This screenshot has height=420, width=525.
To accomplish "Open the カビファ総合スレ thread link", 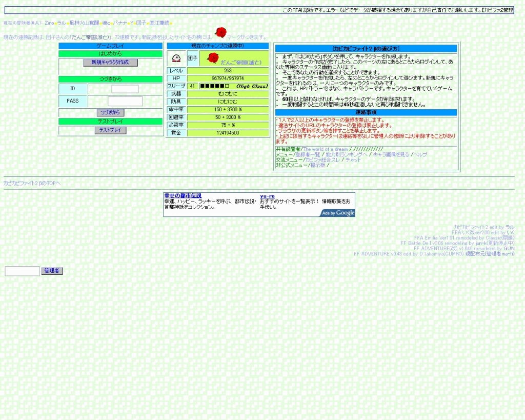I will tap(322, 160).
